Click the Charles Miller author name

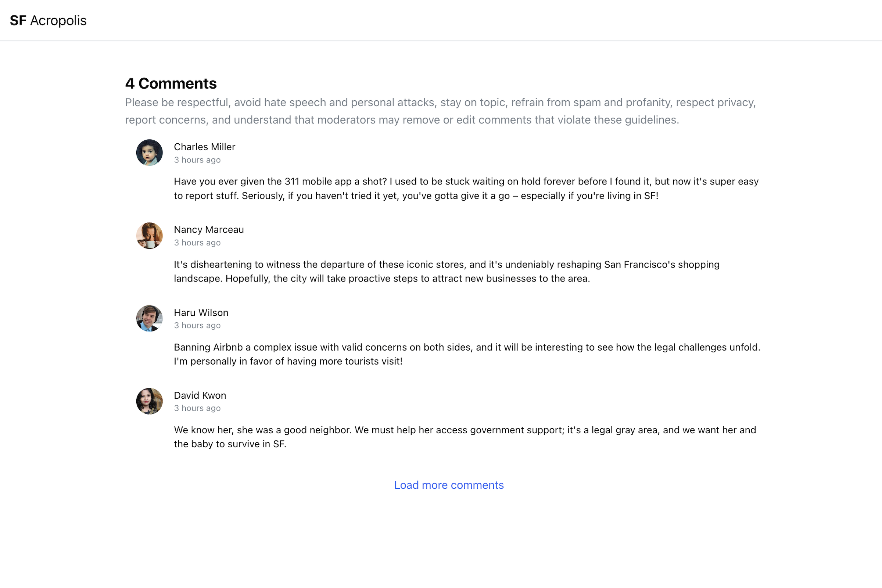click(204, 147)
